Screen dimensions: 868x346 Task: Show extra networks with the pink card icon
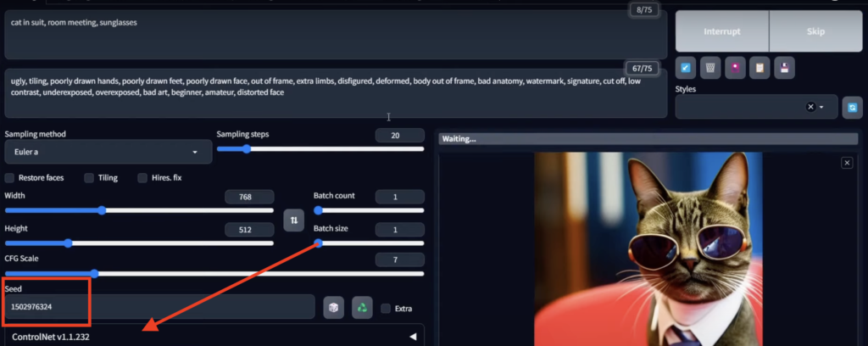click(x=736, y=68)
